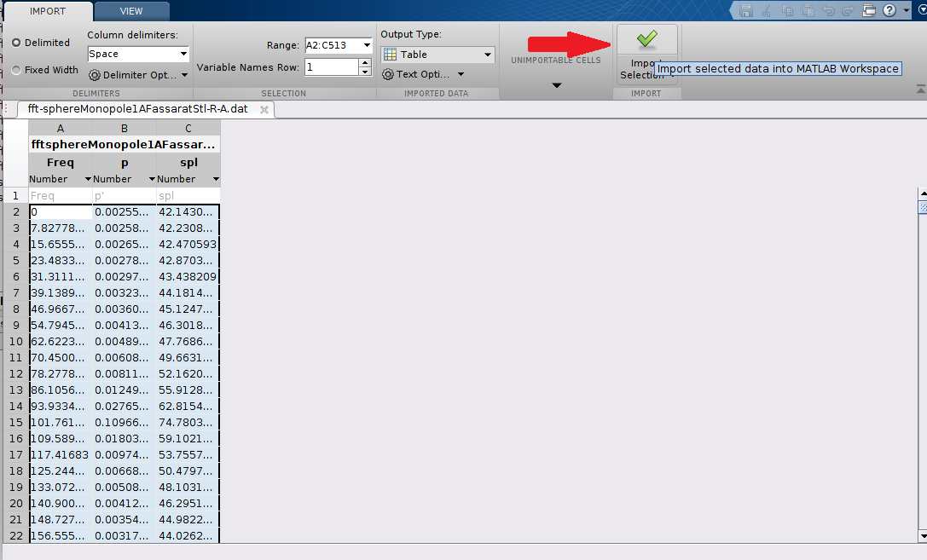Click cell 0.00255... in the p column
Screen dimensions: 927x560
125,211
